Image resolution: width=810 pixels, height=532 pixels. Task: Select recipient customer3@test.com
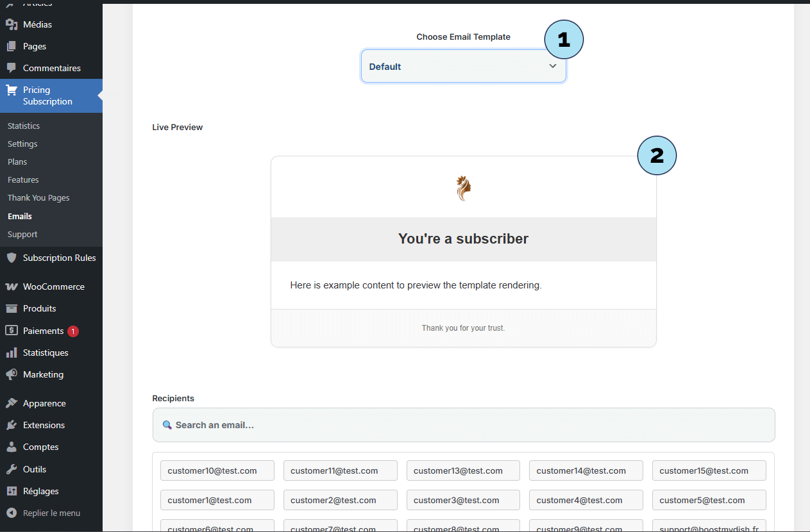(463, 500)
